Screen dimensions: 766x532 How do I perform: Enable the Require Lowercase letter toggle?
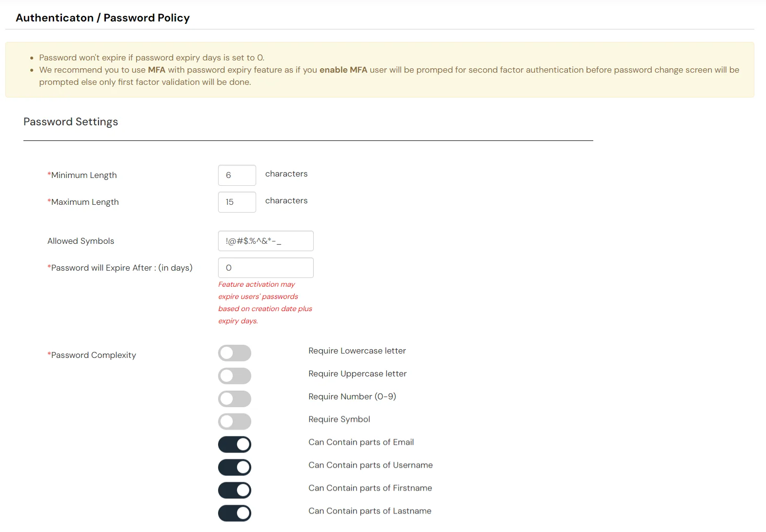pos(235,353)
